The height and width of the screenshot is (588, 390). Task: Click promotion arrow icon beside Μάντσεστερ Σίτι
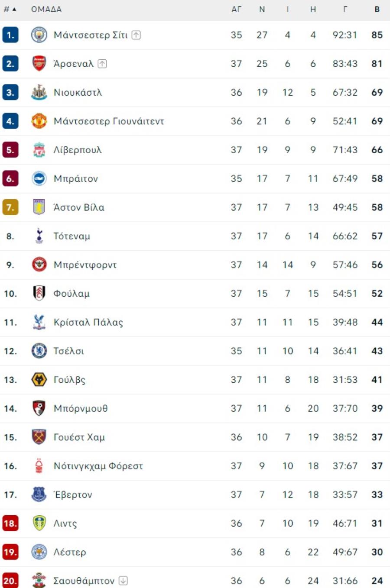click(136, 35)
